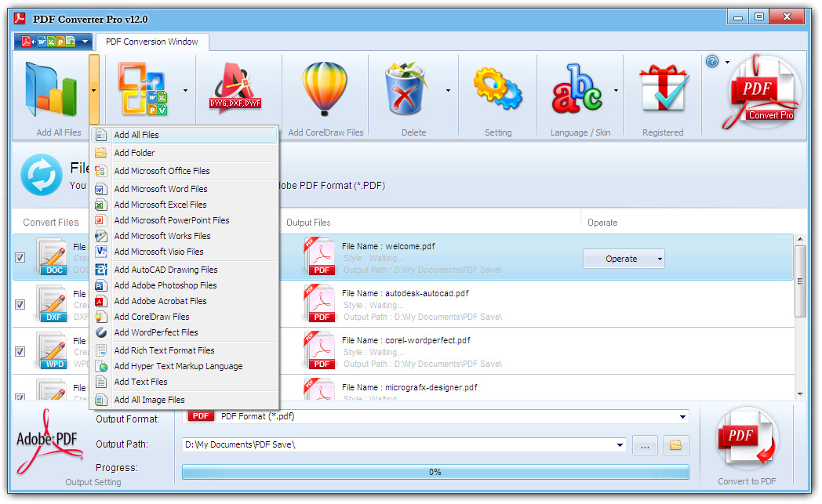822x504 pixels.
Task: Expand the help icon dropdown arrow
Action: click(727, 63)
